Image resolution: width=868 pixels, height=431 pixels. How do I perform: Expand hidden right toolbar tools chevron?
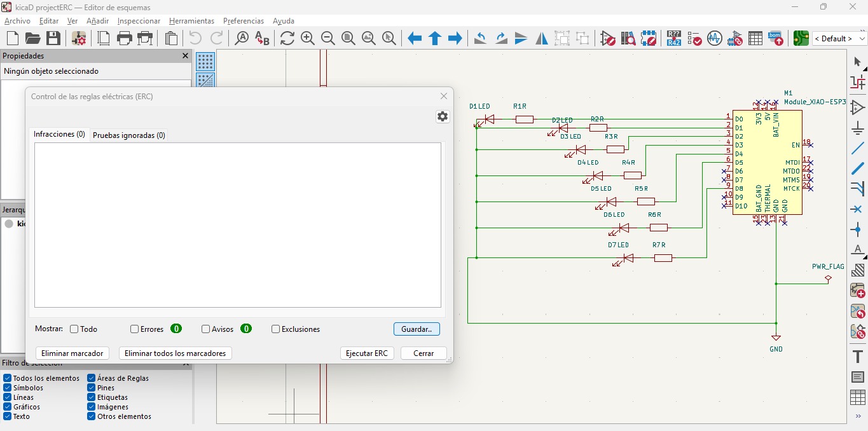pyautogui.click(x=858, y=416)
